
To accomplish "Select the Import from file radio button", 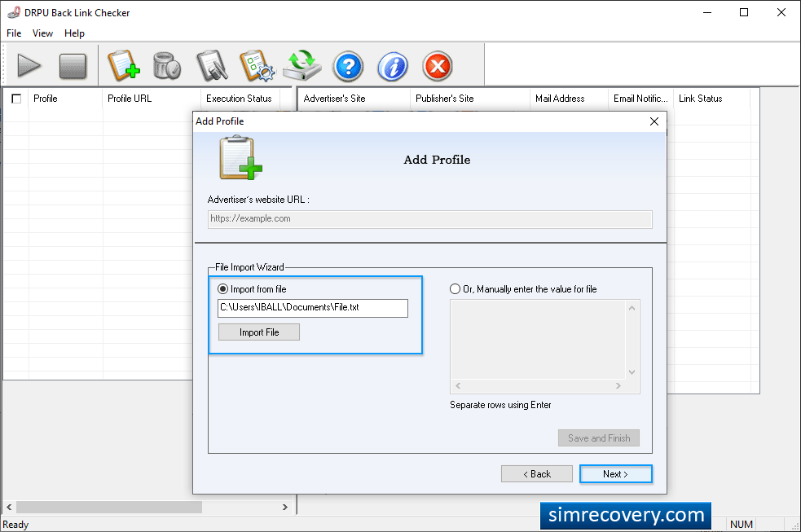I will point(222,289).
